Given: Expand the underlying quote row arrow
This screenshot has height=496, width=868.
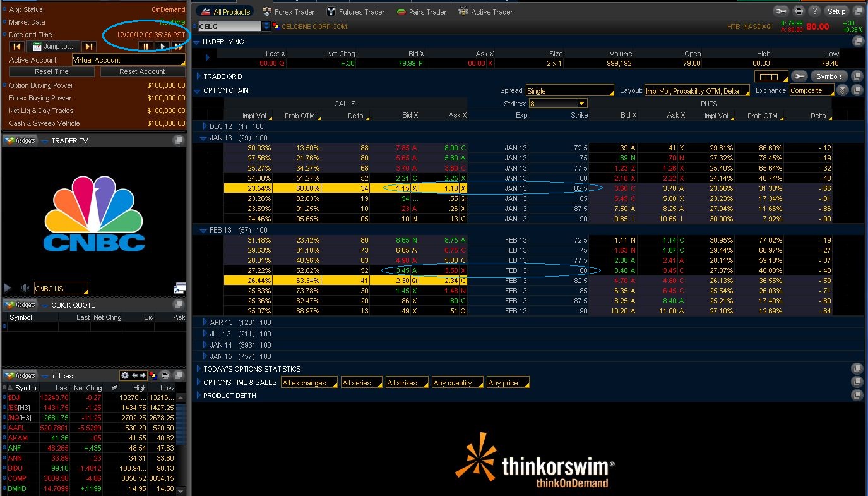Looking at the screenshot, I should (x=207, y=57).
